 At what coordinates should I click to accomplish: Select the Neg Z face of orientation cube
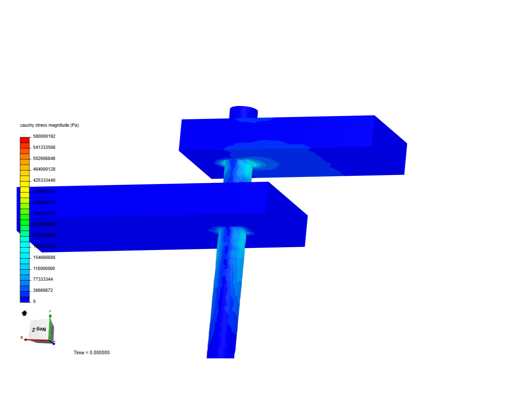click(x=40, y=329)
